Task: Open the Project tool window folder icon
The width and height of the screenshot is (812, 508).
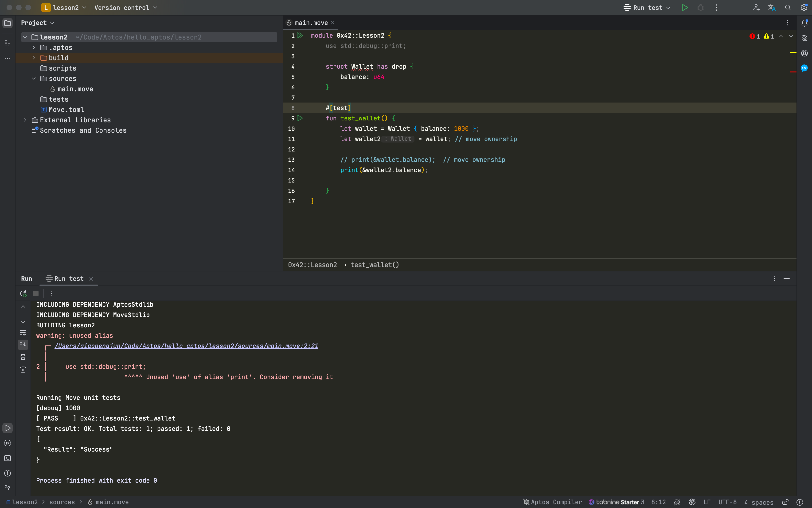Action: point(7,23)
